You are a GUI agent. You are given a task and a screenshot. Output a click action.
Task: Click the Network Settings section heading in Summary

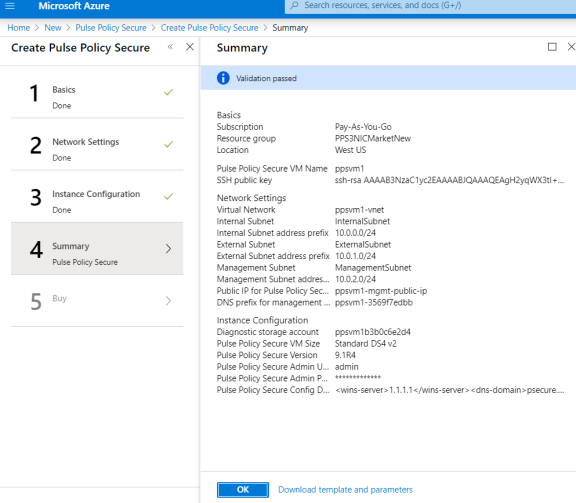(x=251, y=198)
